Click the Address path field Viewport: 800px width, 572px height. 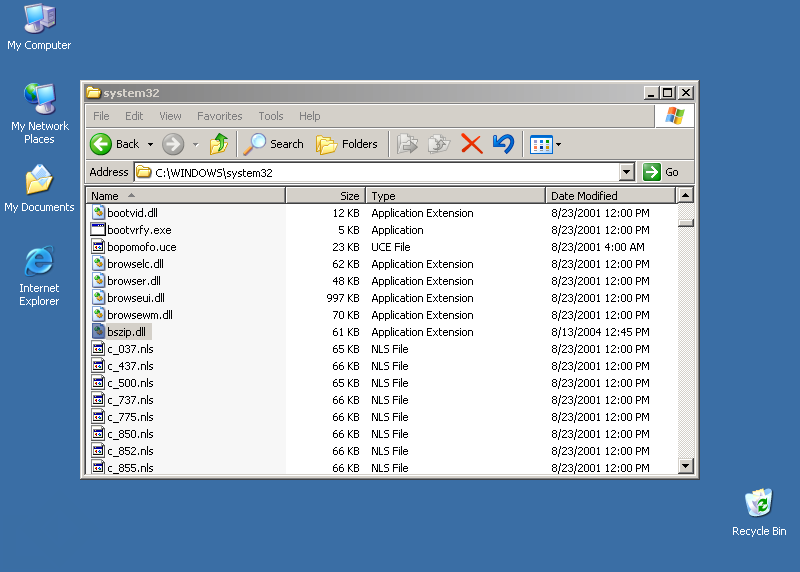pos(377,172)
